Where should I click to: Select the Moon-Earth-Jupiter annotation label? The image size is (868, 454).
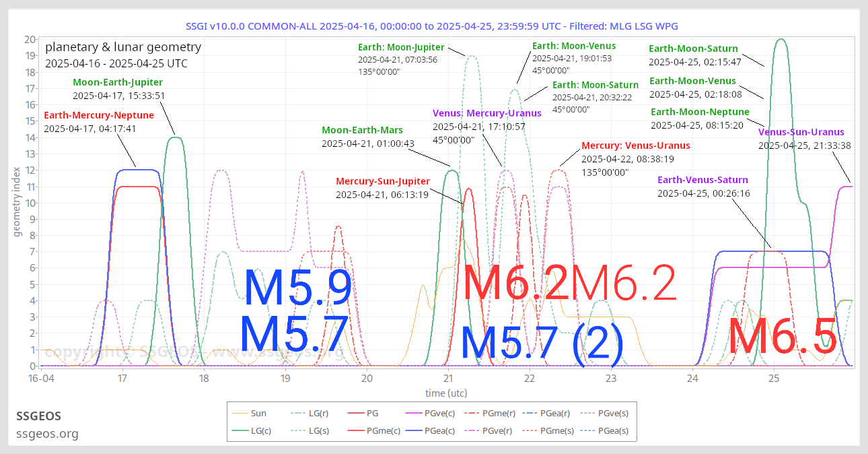coord(118,82)
